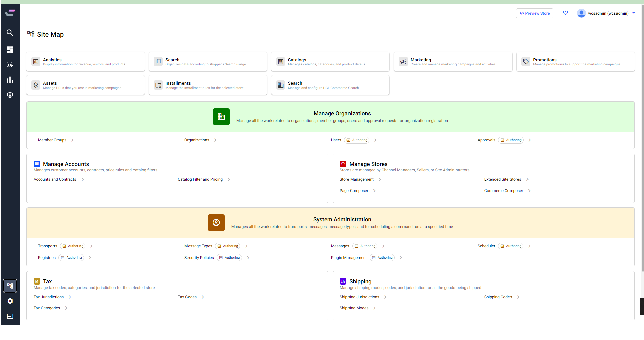Open settings gear icon in sidebar

point(10,301)
